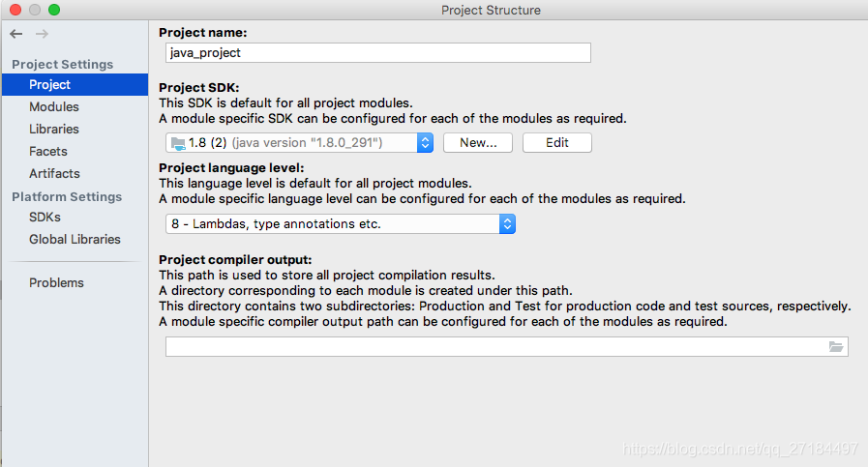Image resolution: width=868 pixels, height=467 pixels.
Task: Minimize the Project Structure window
Action: pos(34,10)
